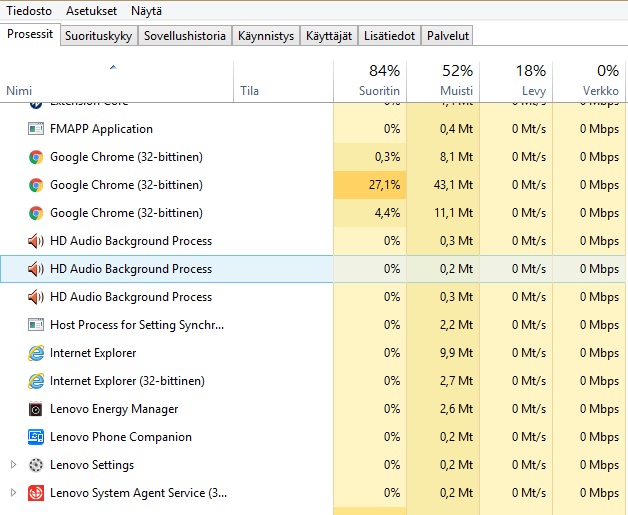628x515 pixels.
Task: Expand the Lenovo Settings process group
Action: coord(13,465)
